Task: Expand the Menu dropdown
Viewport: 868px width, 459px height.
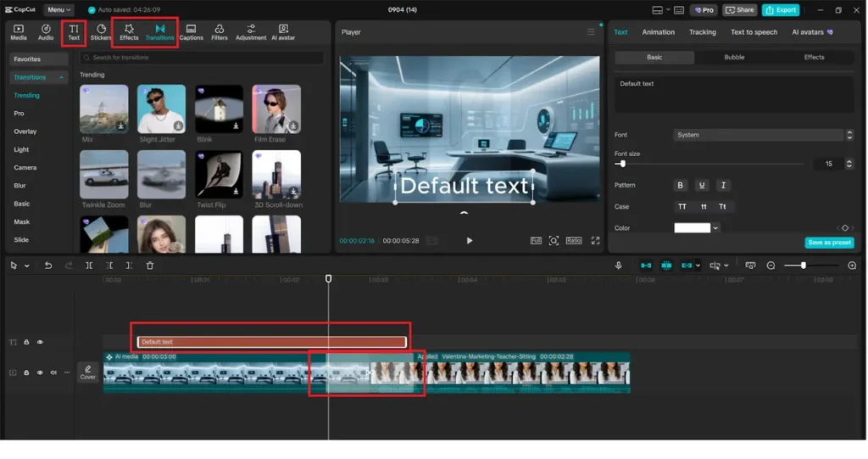Action: [x=58, y=10]
